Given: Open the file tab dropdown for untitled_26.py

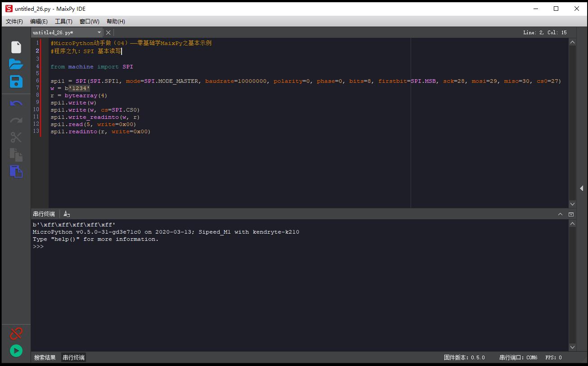Looking at the screenshot, I should coord(100,32).
